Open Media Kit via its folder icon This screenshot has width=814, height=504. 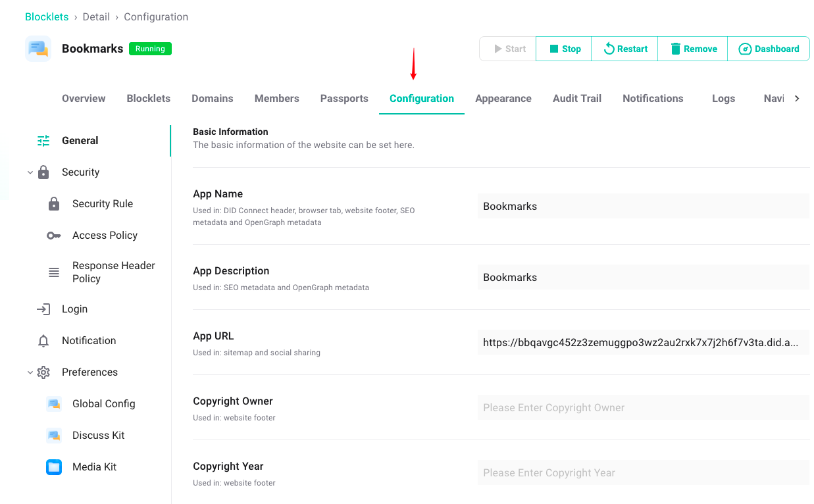(54, 467)
